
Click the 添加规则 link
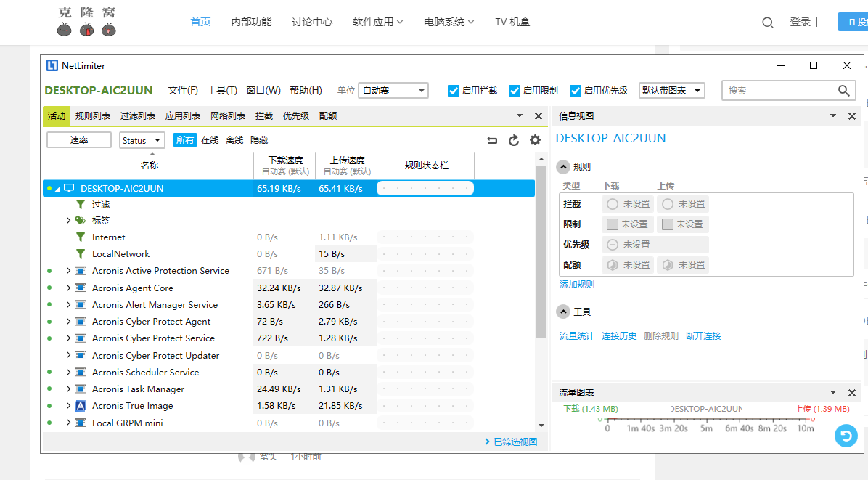577,285
